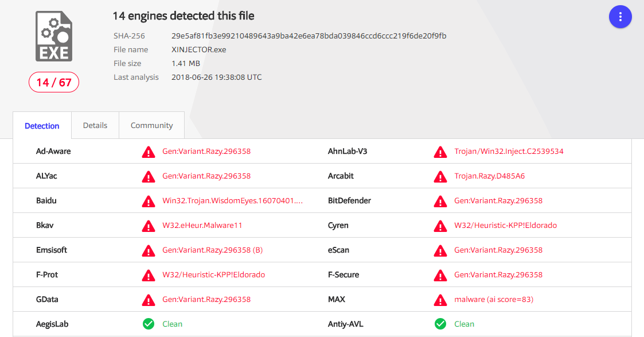Select the SHA-256 hash value

tap(309, 36)
